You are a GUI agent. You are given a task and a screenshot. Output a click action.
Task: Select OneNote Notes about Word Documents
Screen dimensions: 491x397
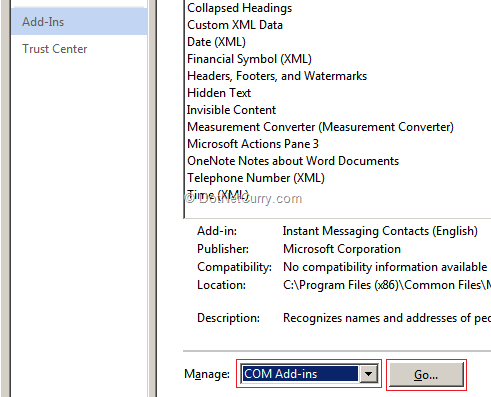[293, 161]
